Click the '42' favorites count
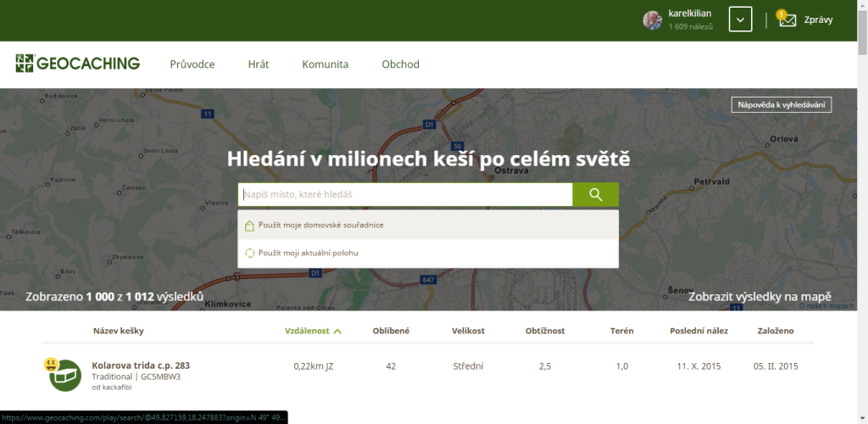The width and height of the screenshot is (868, 424). click(391, 365)
